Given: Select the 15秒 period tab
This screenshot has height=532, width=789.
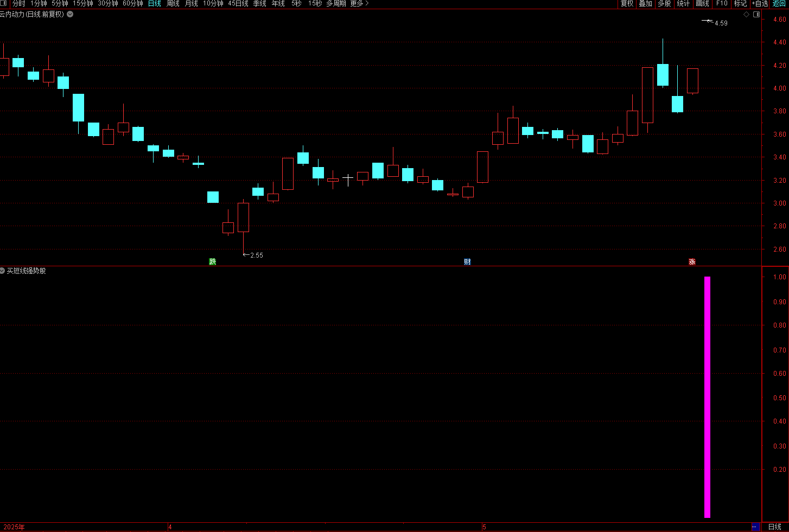Looking at the screenshot, I should [x=315, y=3].
